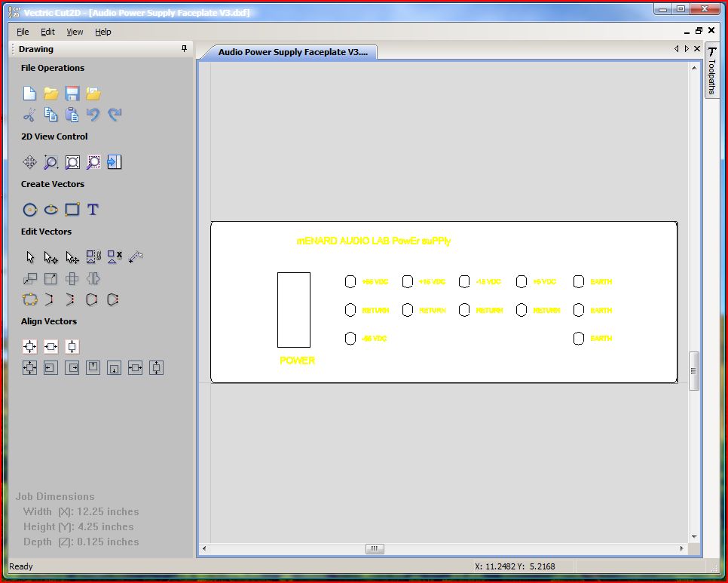
Task: Align selected objects to left edge
Action: click(x=50, y=368)
